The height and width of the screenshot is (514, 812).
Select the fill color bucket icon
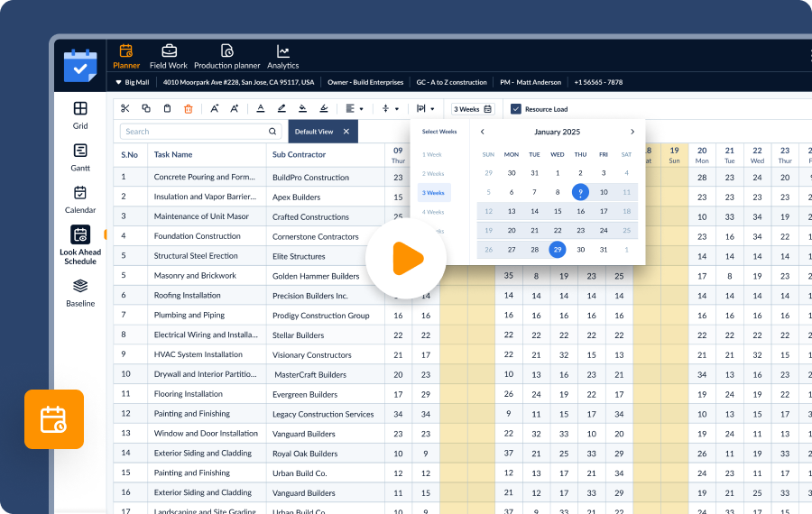302,109
